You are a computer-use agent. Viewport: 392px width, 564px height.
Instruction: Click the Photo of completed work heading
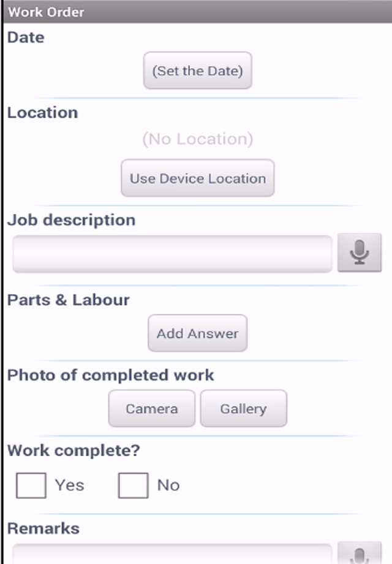111,375
